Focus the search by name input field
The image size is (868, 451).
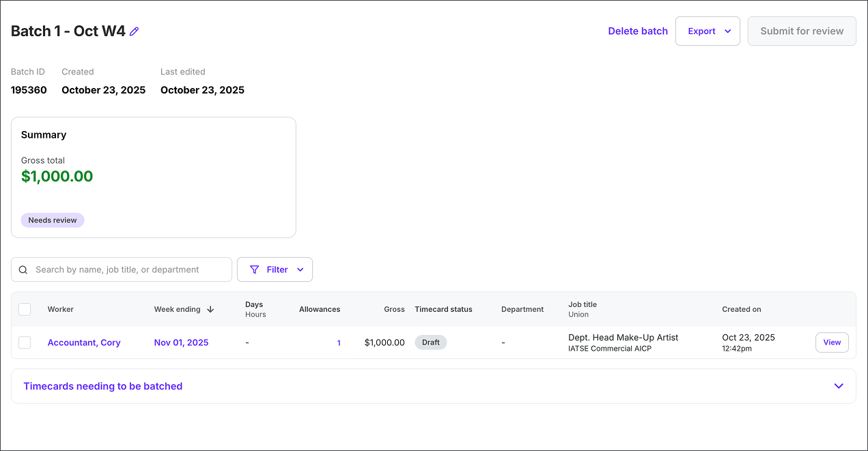[122, 270]
